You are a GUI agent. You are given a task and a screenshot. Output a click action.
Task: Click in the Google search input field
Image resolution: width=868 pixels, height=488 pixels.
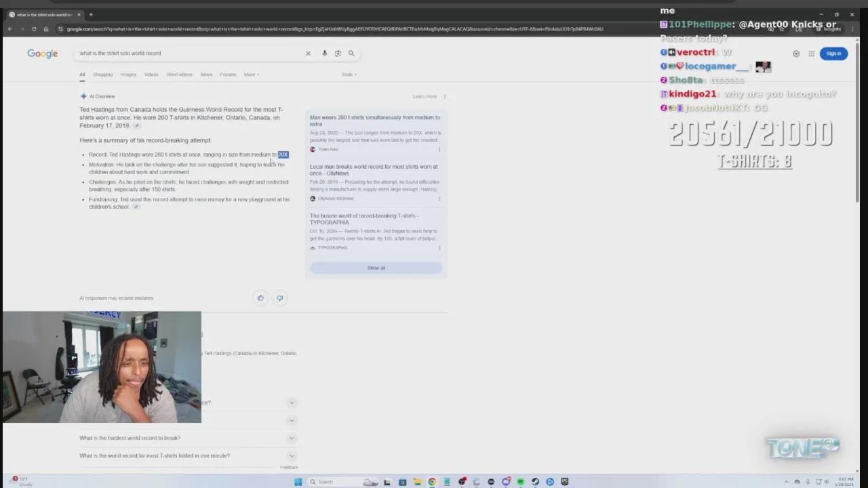[x=190, y=54]
